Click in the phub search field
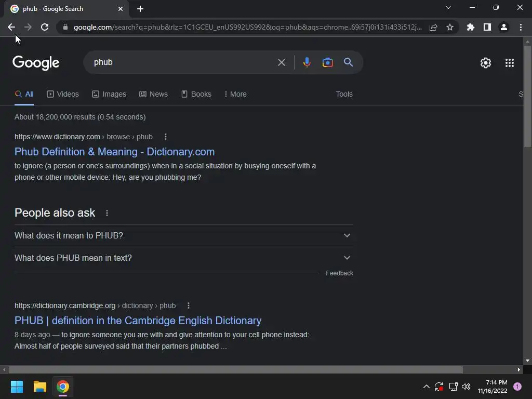532x399 pixels. pyautogui.click(x=183, y=62)
